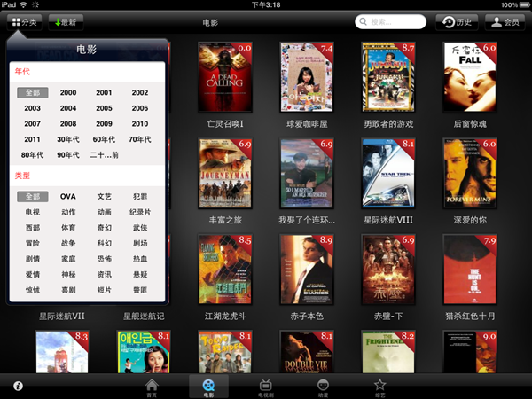Switch to 动漫 anime tab
This screenshot has height=399, width=532.
pos(323,388)
